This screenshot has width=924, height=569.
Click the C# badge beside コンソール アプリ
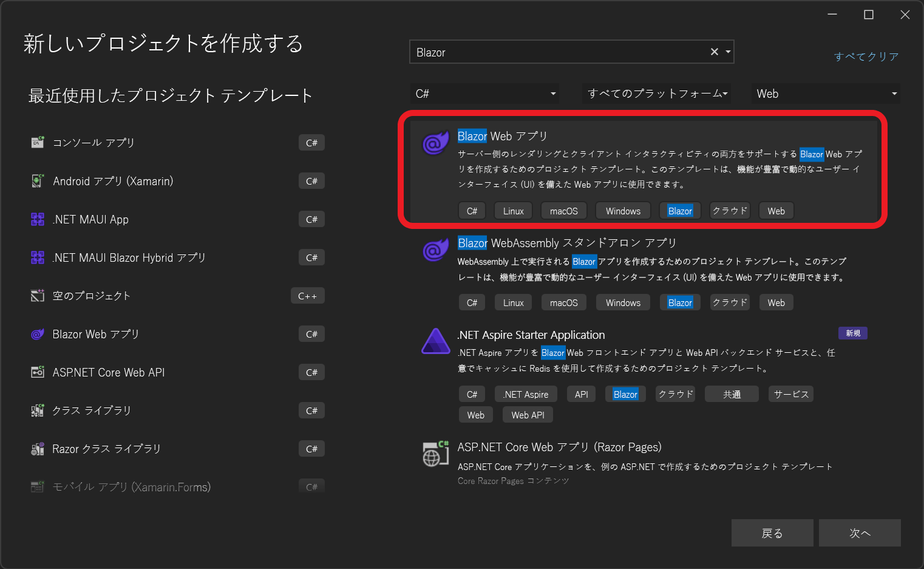coord(311,143)
